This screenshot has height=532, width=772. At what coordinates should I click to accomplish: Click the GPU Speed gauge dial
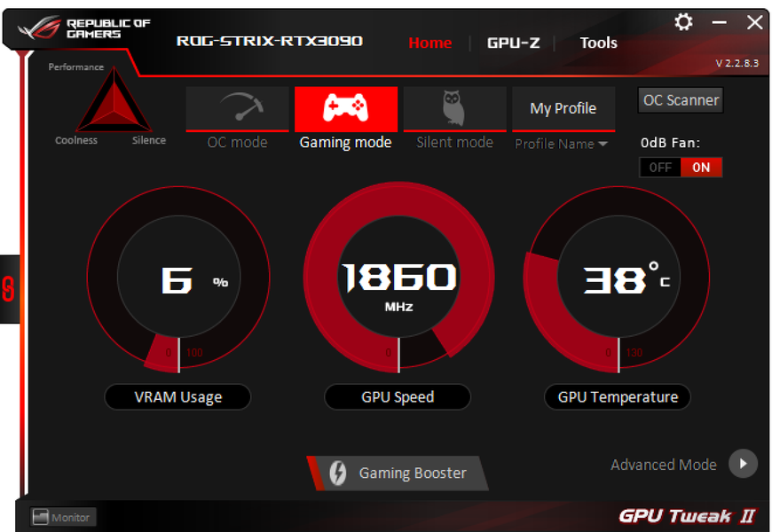(x=398, y=277)
